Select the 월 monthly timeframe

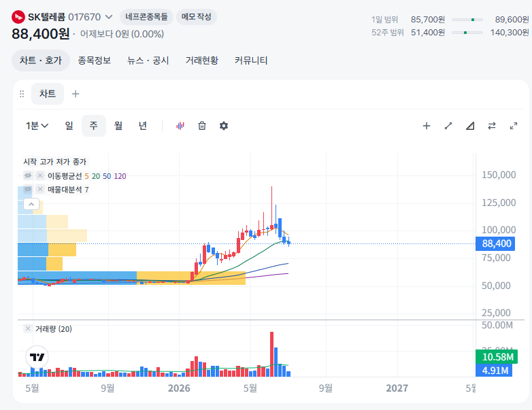pyautogui.click(x=118, y=126)
